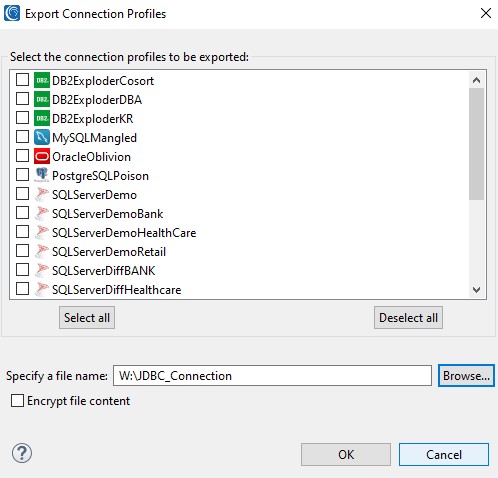Click the Oracle icon beside OracleOblivion
The image size is (498, 478).
click(x=42, y=156)
